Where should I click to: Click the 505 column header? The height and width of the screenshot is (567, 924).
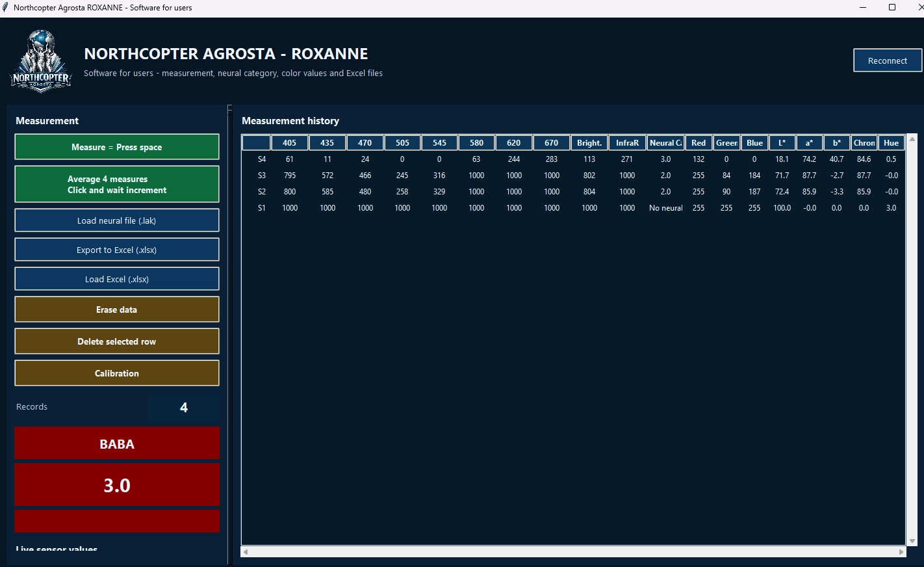click(x=402, y=143)
